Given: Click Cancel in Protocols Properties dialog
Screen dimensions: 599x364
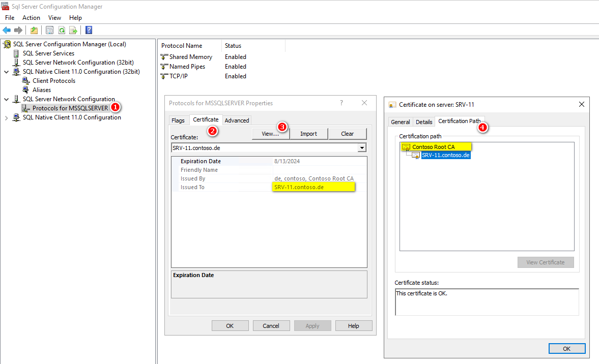Looking at the screenshot, I should point(271,325).
